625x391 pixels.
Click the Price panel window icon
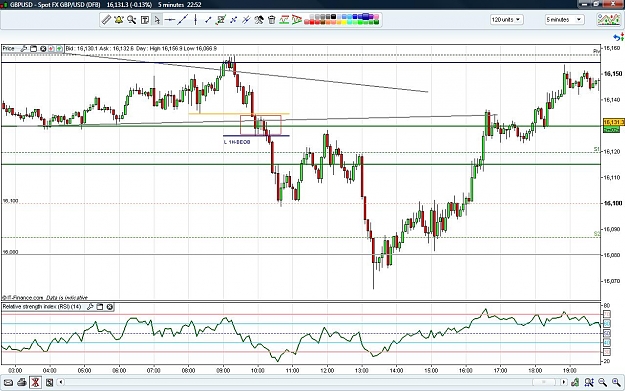pyautogui.click(x=33, y=49)
